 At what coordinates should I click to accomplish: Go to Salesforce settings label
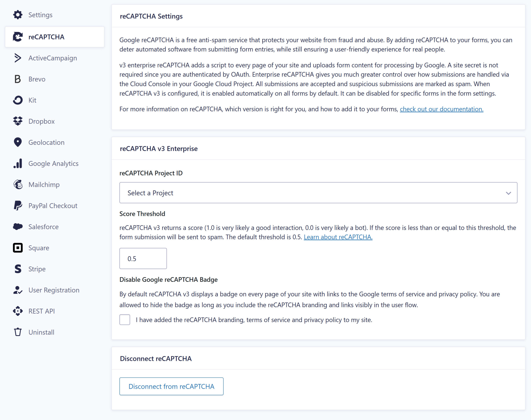click(x=44, y=227)
